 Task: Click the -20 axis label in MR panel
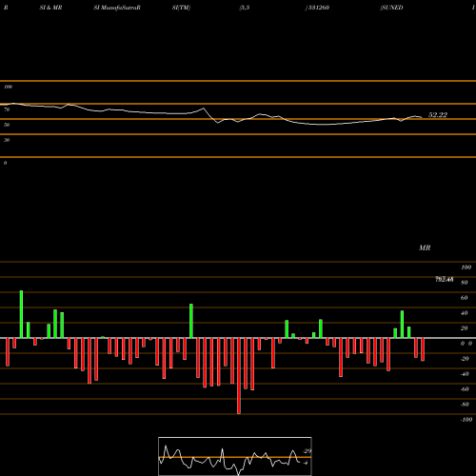tap(465, 359)
